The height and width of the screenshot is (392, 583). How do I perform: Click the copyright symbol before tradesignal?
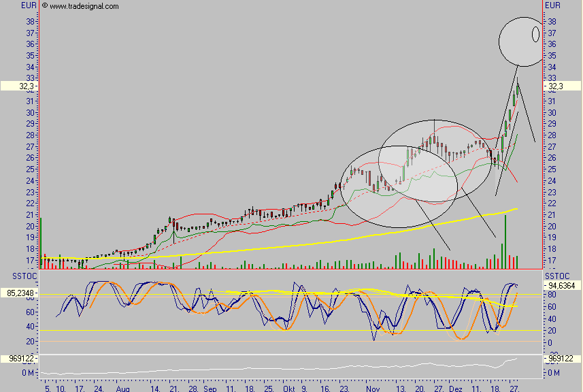45,6
